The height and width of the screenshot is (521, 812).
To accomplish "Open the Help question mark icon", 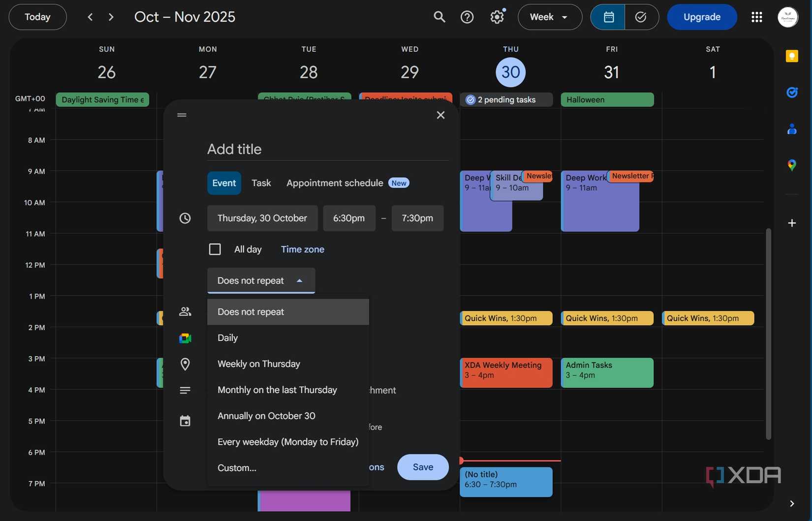I will (467, 17).
